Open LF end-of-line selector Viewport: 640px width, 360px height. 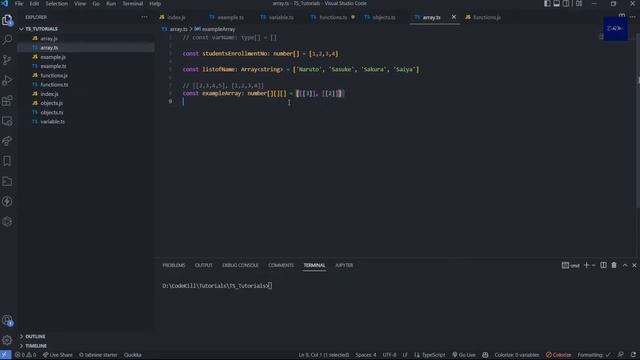click(405, 355)
